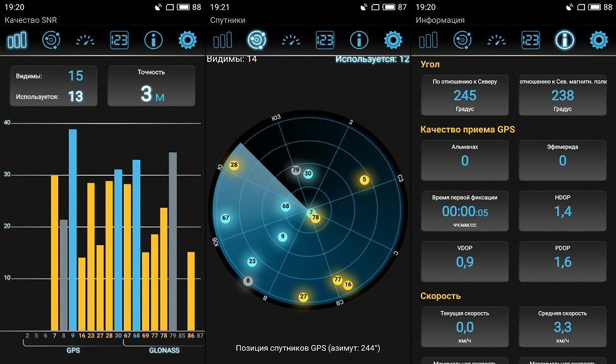Open the magnetic north bearing 238 card
The image size is (616, 364).
[x=562, y=95]
